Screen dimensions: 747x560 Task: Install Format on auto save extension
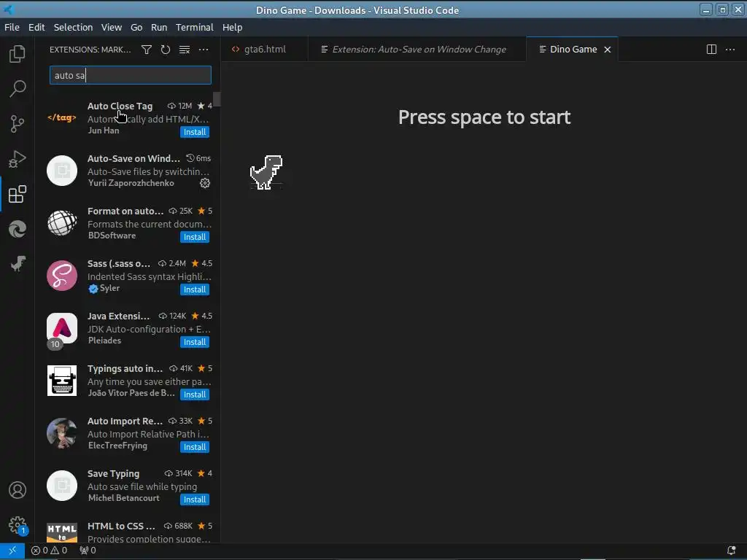pyautogui.click(x=194, y=237)
